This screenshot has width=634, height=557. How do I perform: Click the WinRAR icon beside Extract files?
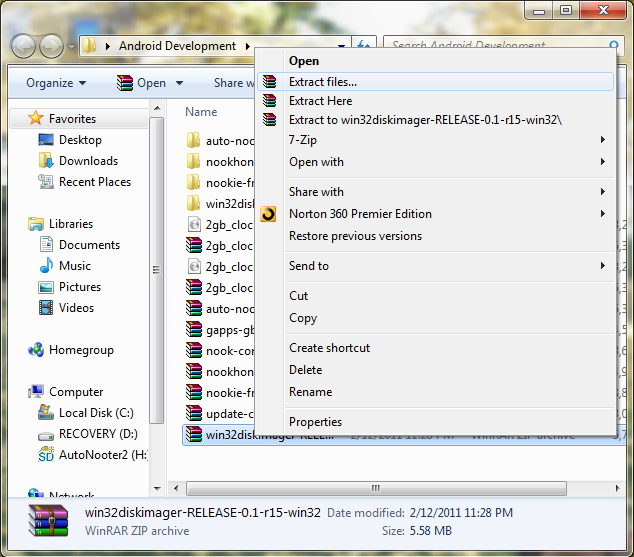pyautogui.click(x=269, y=82)
